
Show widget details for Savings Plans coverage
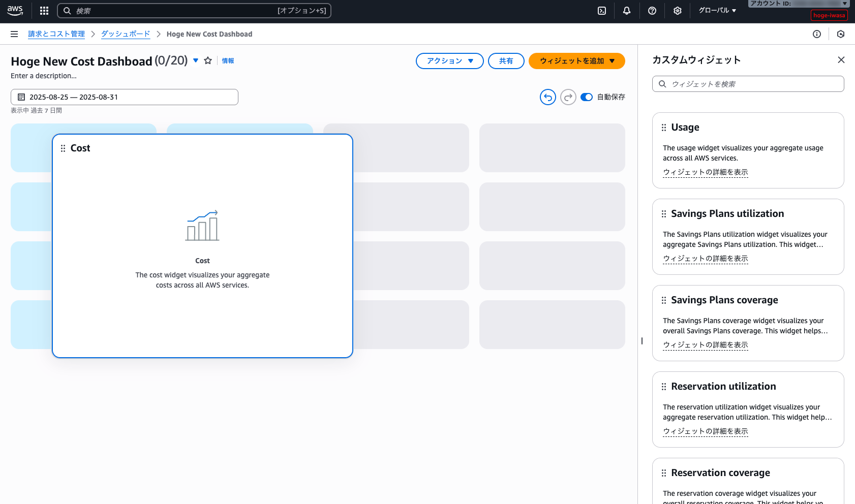[x=706, y=345]
